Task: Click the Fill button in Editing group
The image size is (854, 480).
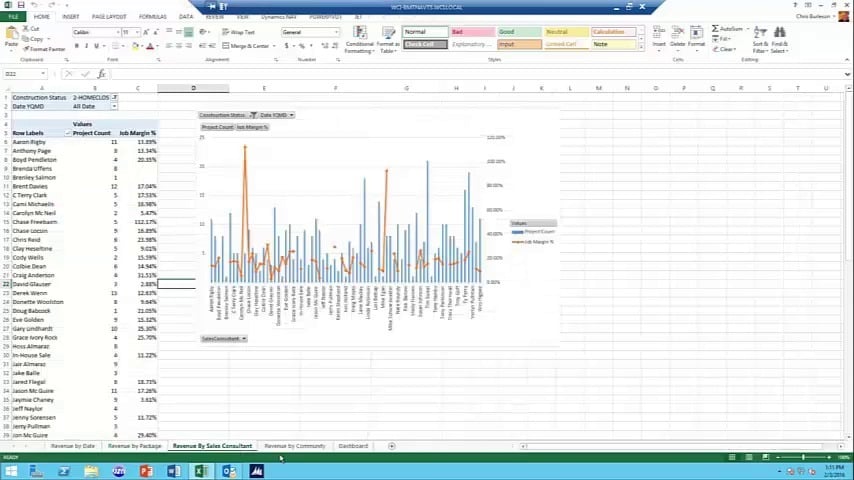Action: tap(723, 39)
